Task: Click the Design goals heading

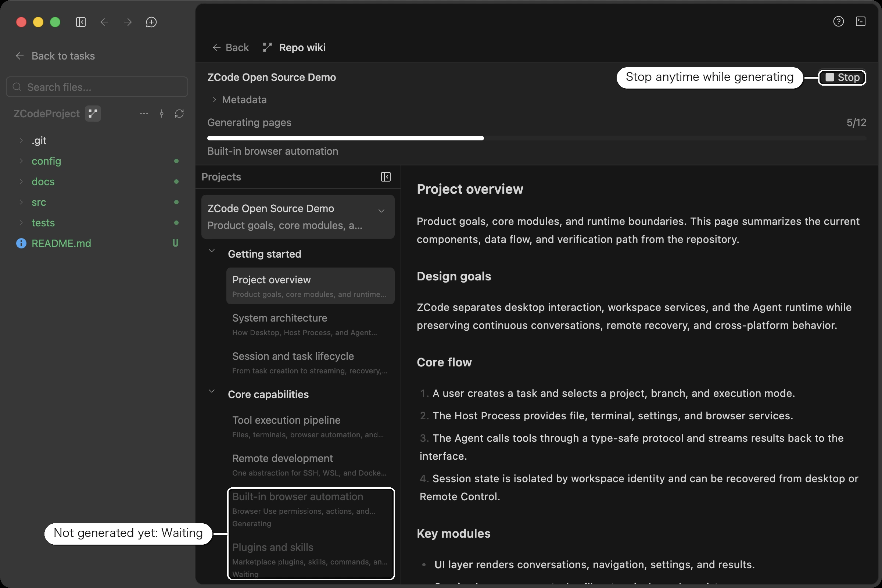Action: tap(454, 276)
